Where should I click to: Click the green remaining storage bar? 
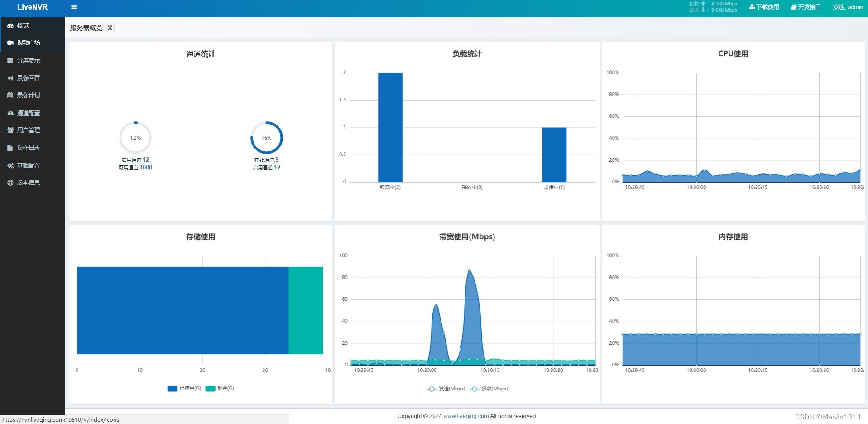click(x=306, y=310)
